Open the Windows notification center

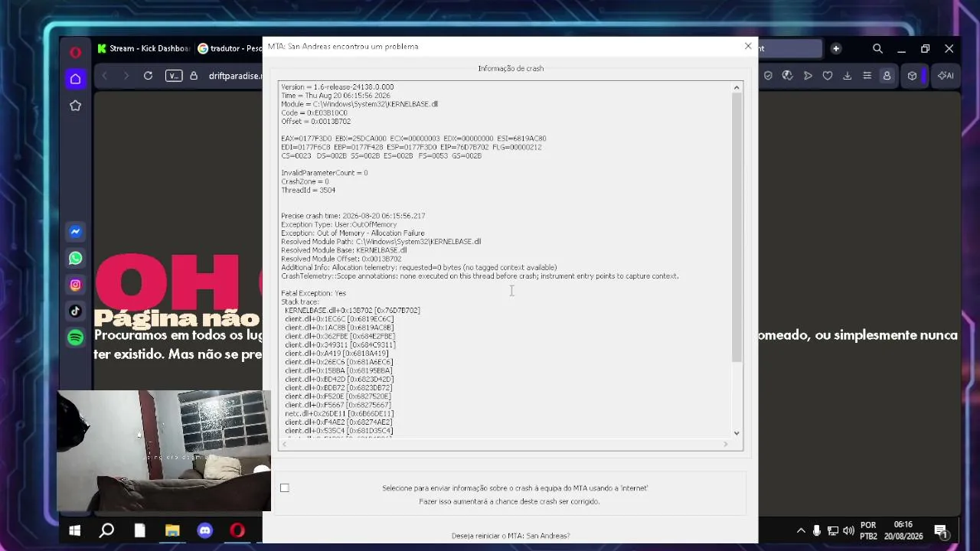(941, 530)
